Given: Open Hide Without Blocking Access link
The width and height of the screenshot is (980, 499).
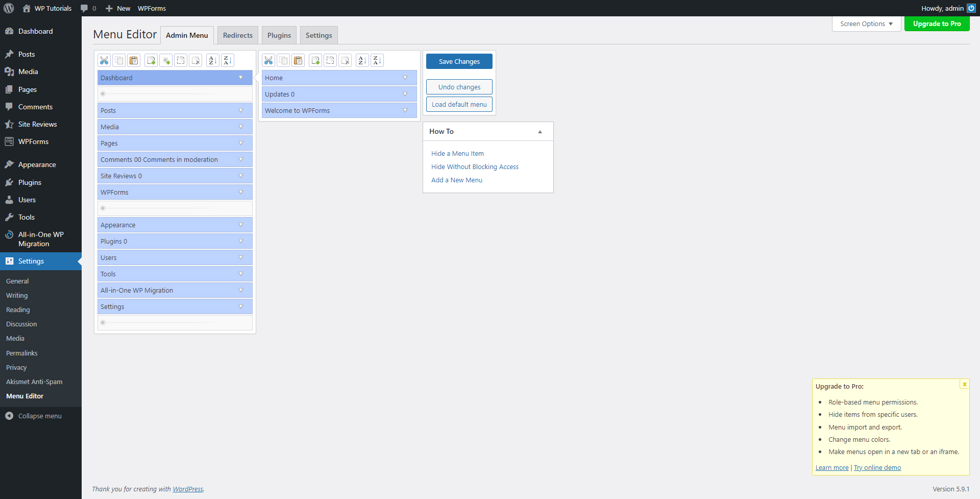Looking at the screenshot, I should click(x=475, y=167).
